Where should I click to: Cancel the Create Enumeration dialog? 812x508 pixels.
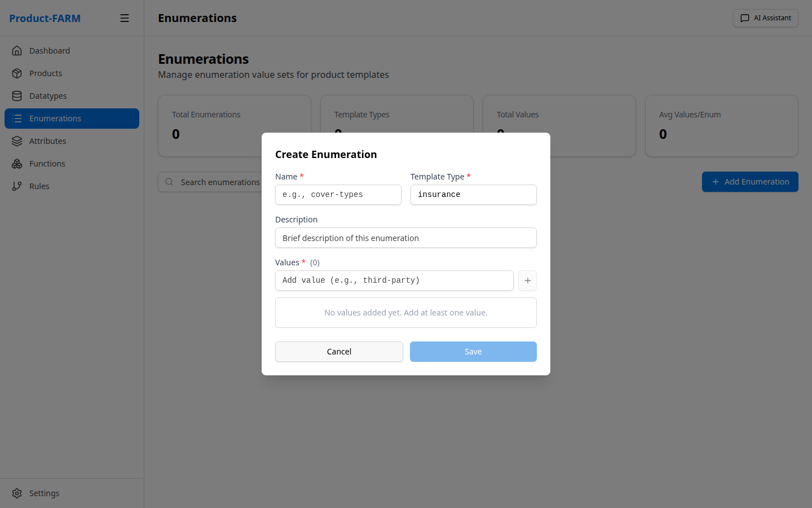(x=339, y=351)
